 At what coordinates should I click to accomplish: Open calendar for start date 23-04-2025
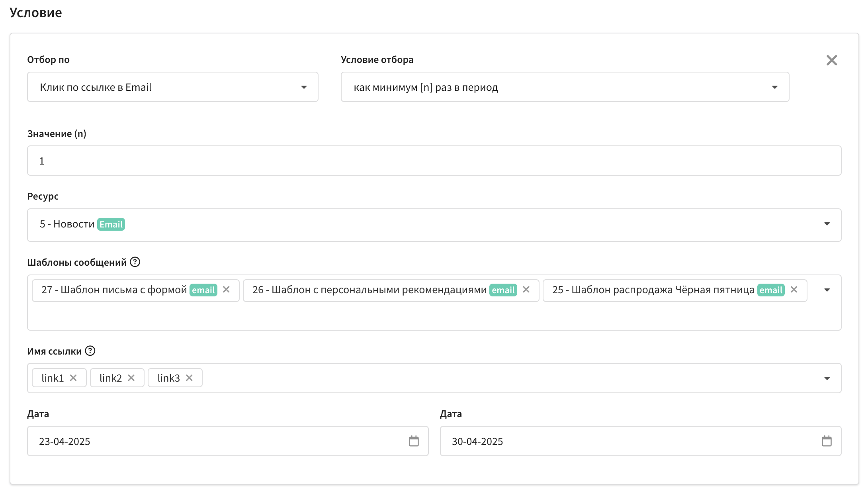pos(414,441)
